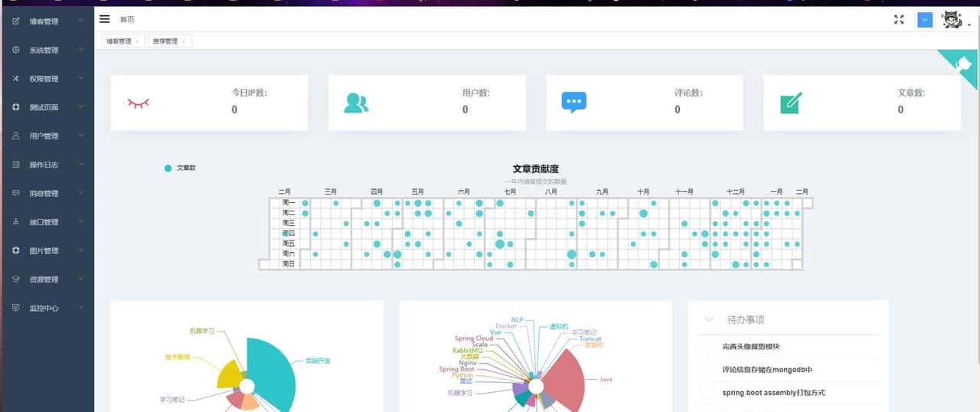Click the RabbitMQ label in tag chart
The height and width of the screenshot is (412, 980).
[467, 350]
